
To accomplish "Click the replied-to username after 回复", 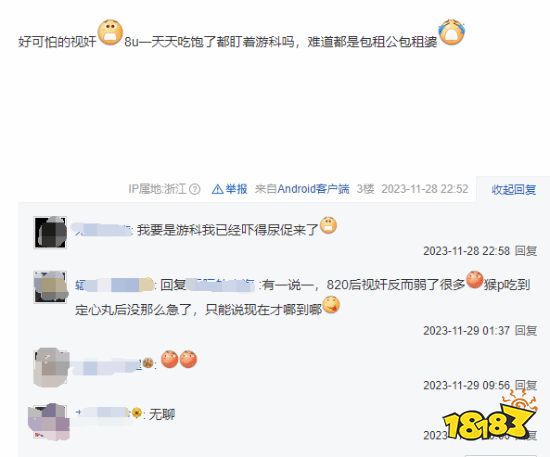I will point(221,285).
